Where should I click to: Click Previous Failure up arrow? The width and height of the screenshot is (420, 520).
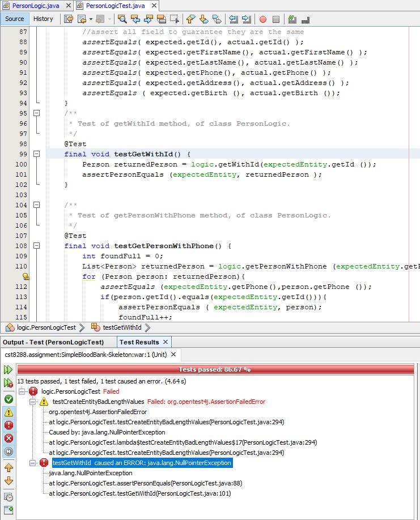(x=9, y=468)
